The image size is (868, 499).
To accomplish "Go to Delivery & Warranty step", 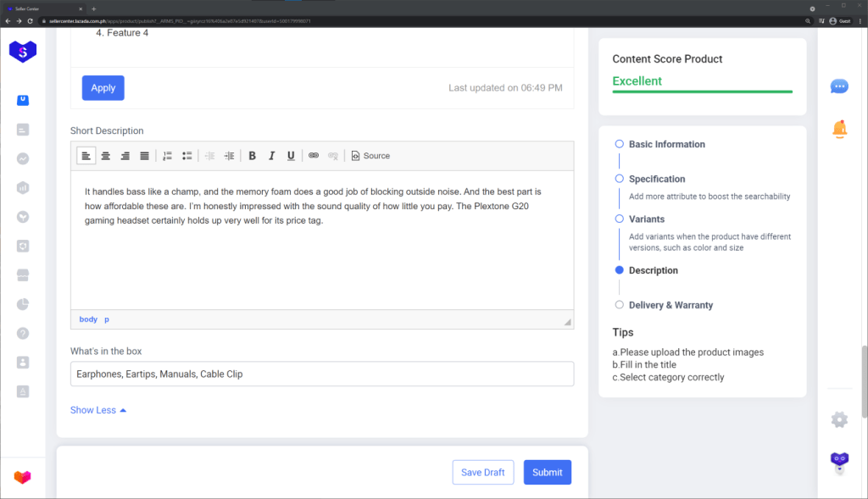I will point(670,305).
